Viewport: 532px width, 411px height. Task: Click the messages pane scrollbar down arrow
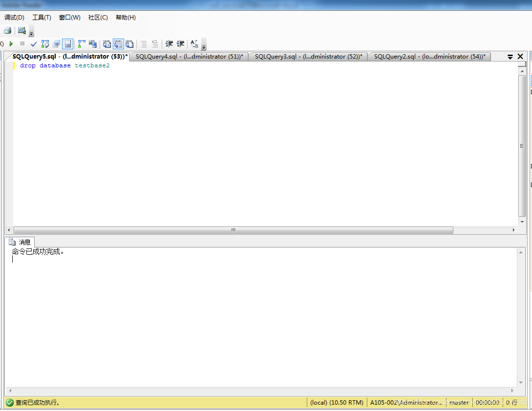click(521, 383)
